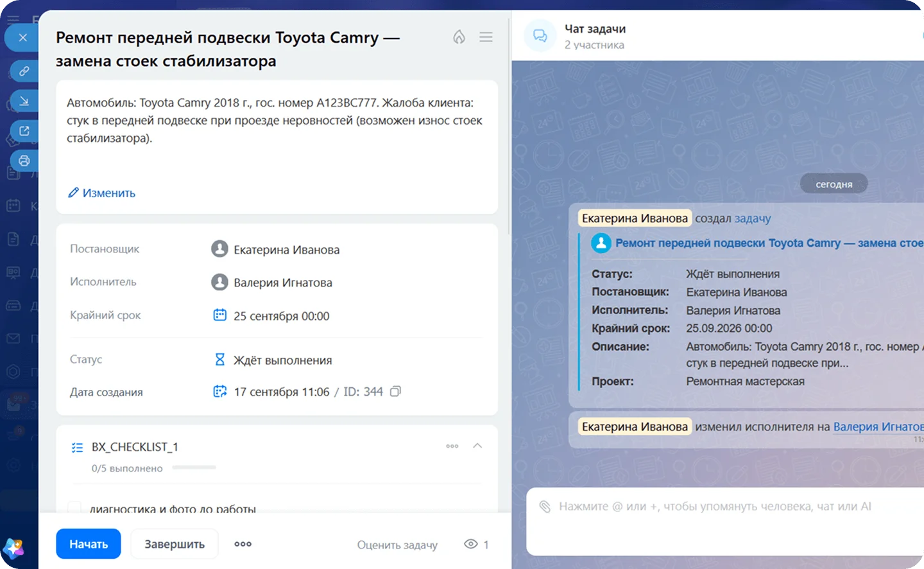Click the project name "Ремонтная мастерская" in chat
Screen dimensions: 924x569
(745, 381)
